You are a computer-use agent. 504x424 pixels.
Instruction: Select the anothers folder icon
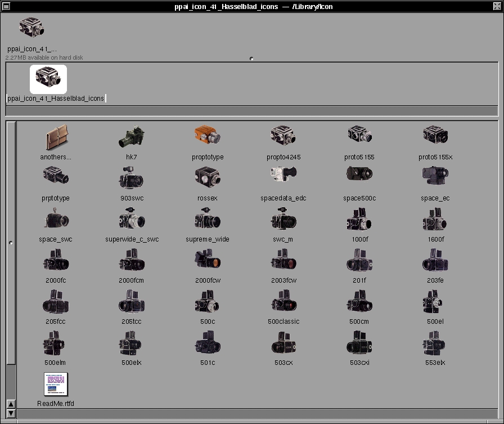pyautogui.click(x=56, y=137)
